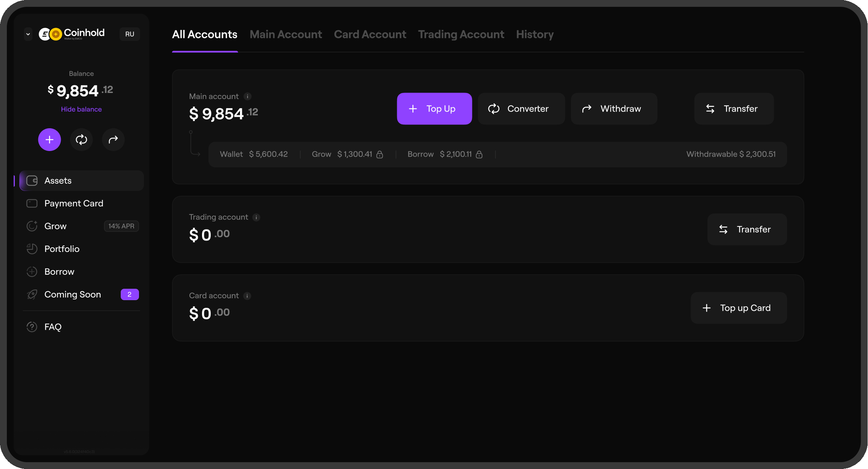Click the Card account info icon

click(247, 296)
